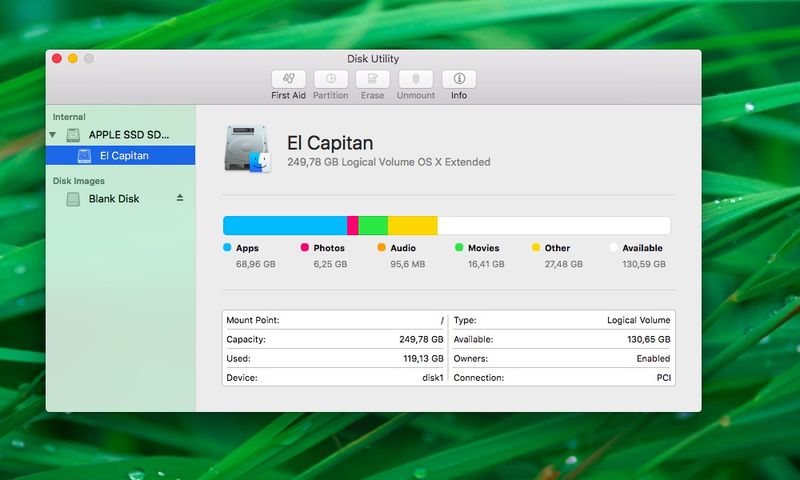
Task: Click the Available legend label
Action: [x=642, y=248]
